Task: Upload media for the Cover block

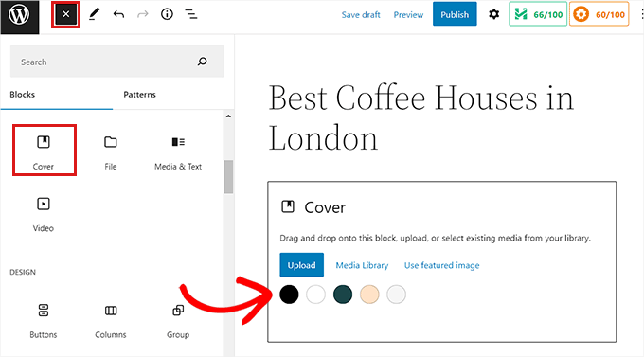Action: [301, 265]
